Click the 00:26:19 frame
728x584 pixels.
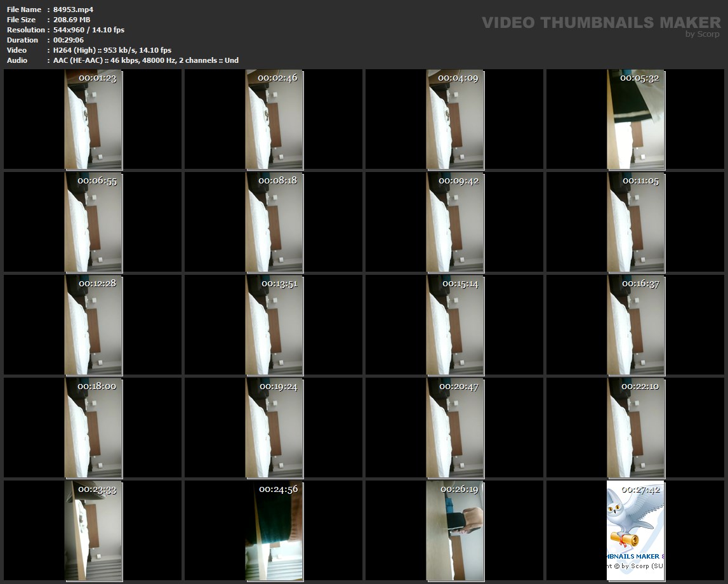tap(455, 531)
